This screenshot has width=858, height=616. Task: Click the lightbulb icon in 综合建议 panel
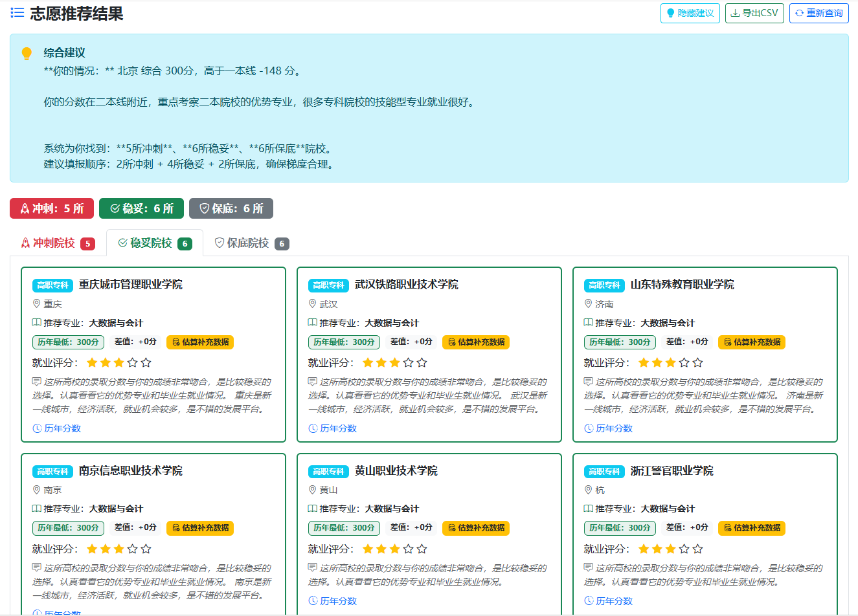click(x=27, y=54)
